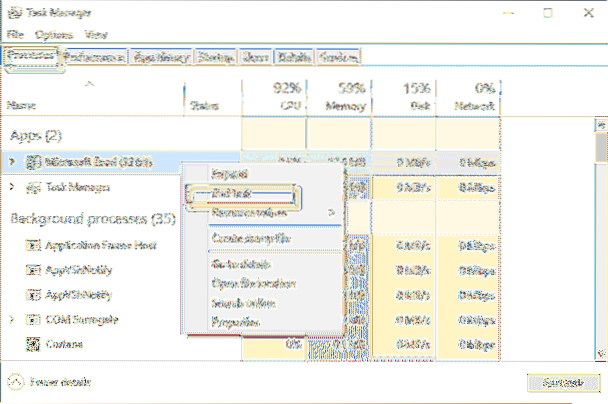
Task: Click the COM Surrogate process icon
Action: click(x=32, y=320)
